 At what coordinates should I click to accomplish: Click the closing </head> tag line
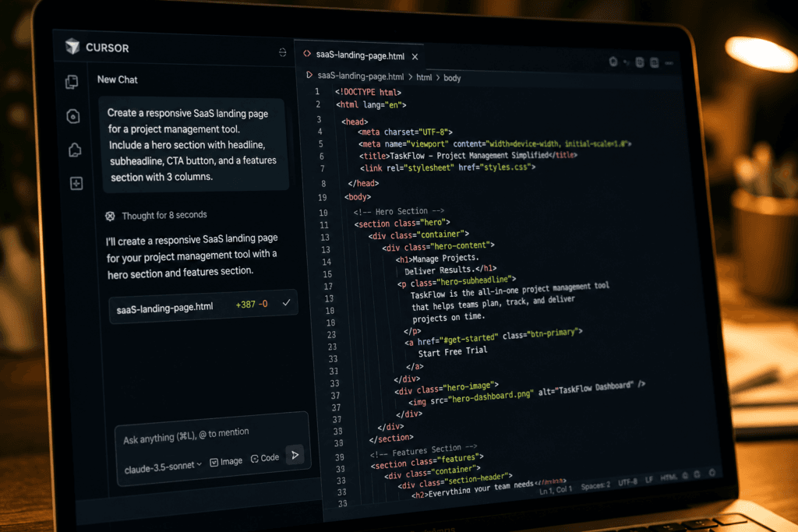(x=363, y=183)
